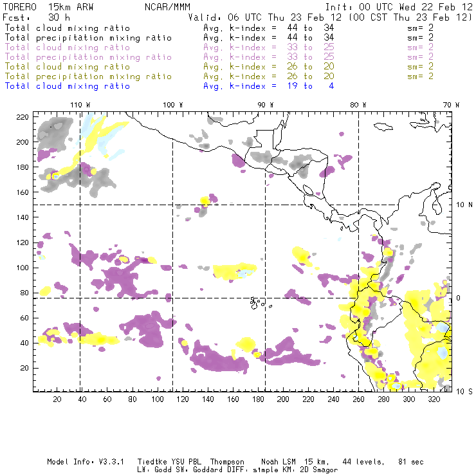Click olive "Avg. k-index = 26 to 20" on precipitation row
Image resolution: width=476 pixels, height=476 pixels.
269,77
